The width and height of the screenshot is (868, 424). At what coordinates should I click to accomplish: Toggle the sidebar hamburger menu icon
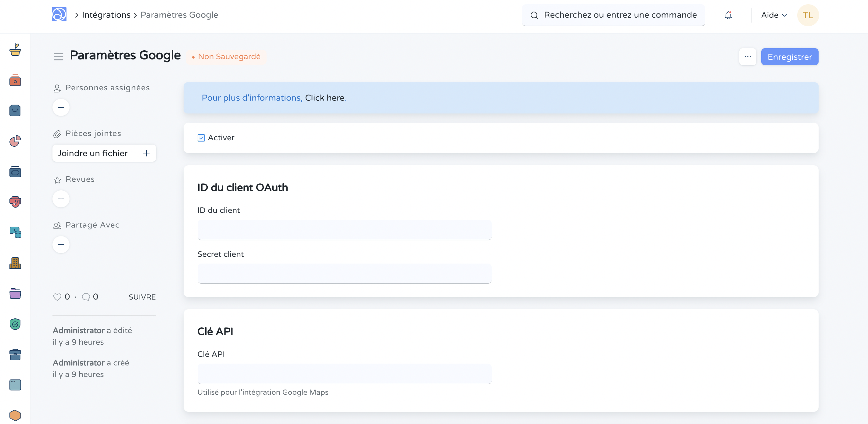click(58, 57)
